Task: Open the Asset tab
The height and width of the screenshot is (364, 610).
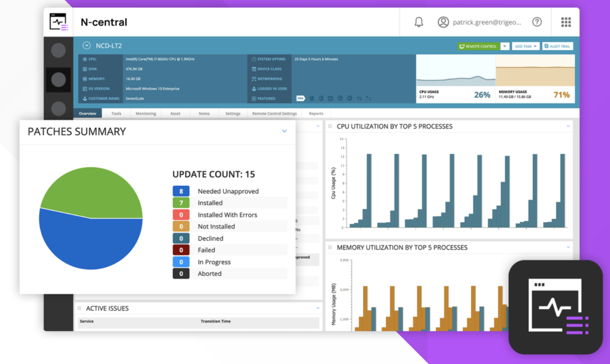Action: pyautogui.click(x=175, y=113)
